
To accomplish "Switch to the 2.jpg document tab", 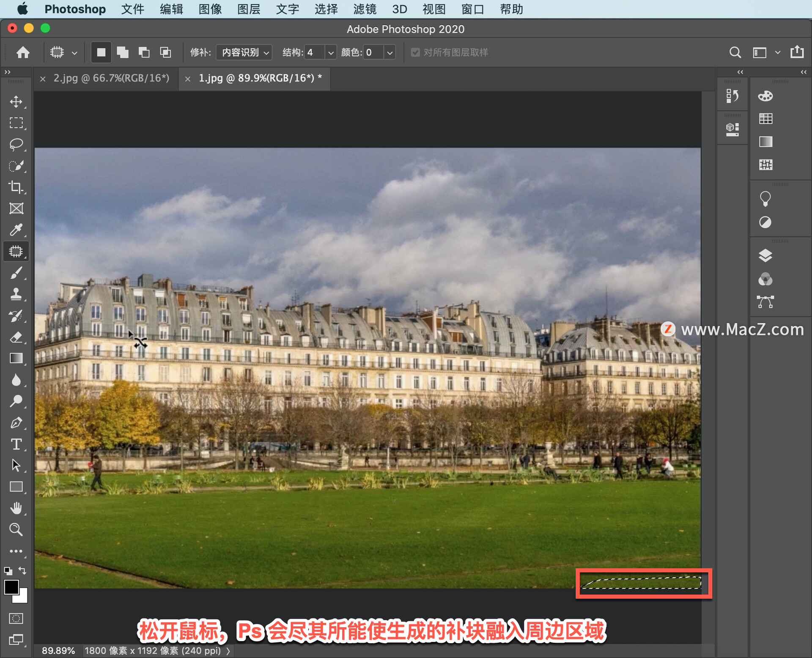I will point(111,78).
